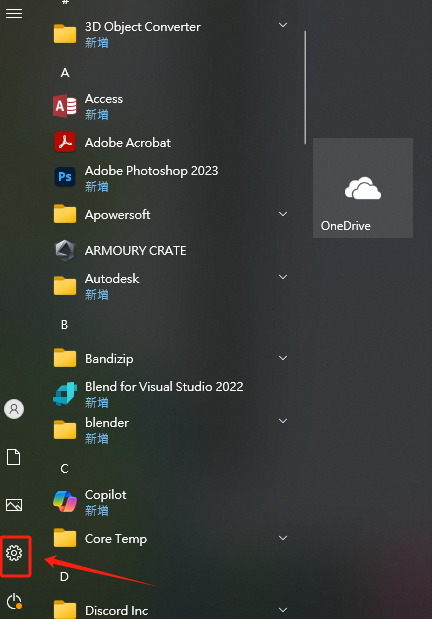
Task: Click the letter A section header
Action: [x=65, y=73]
